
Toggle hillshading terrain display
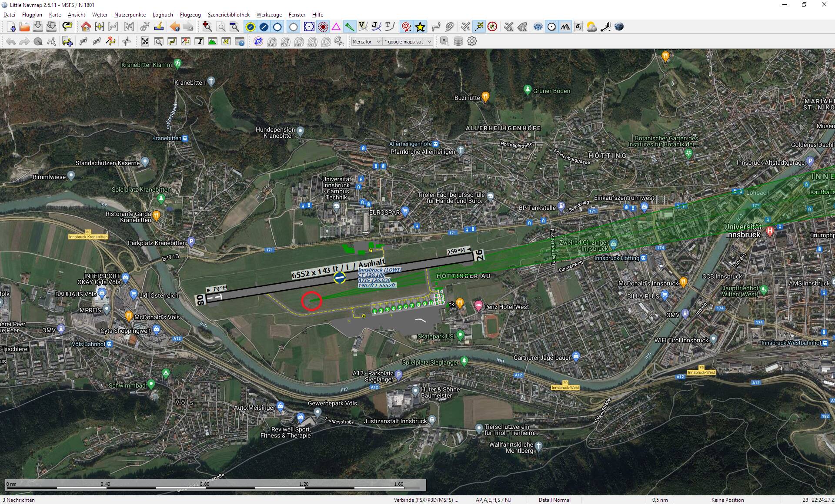pos(564,27)
